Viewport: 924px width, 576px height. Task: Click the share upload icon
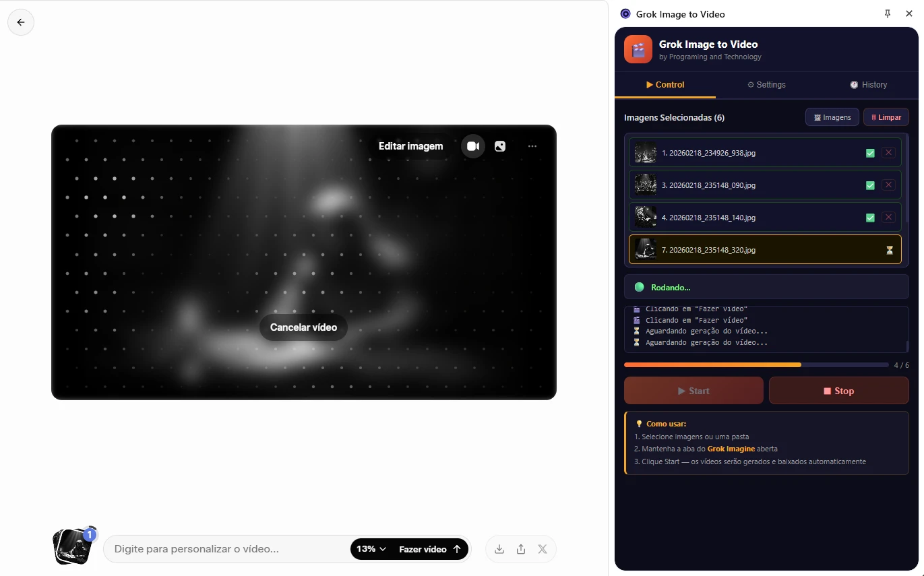point(521,549)
